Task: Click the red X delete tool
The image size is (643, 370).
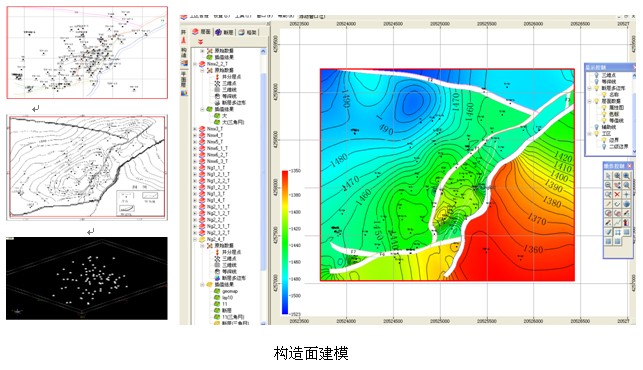Action: (617, 194)
